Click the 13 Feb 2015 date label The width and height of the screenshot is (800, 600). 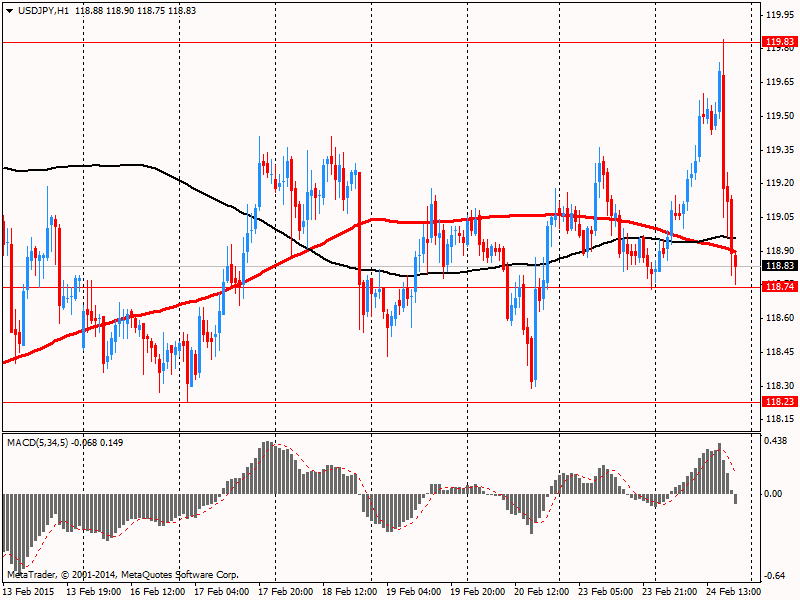pyautogui.click(x=28, y=592)
